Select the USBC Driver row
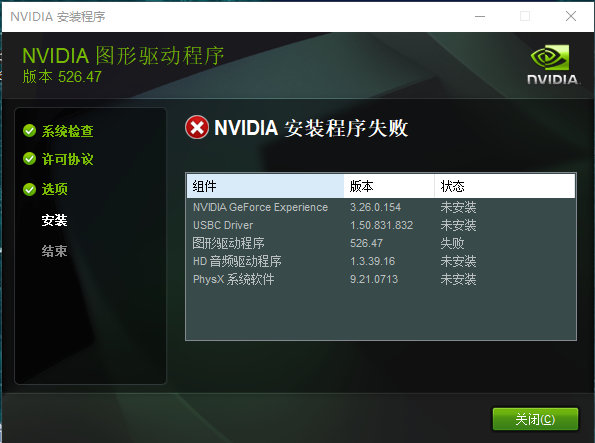The width and height of the screenshot is (595, 443). 381,225
